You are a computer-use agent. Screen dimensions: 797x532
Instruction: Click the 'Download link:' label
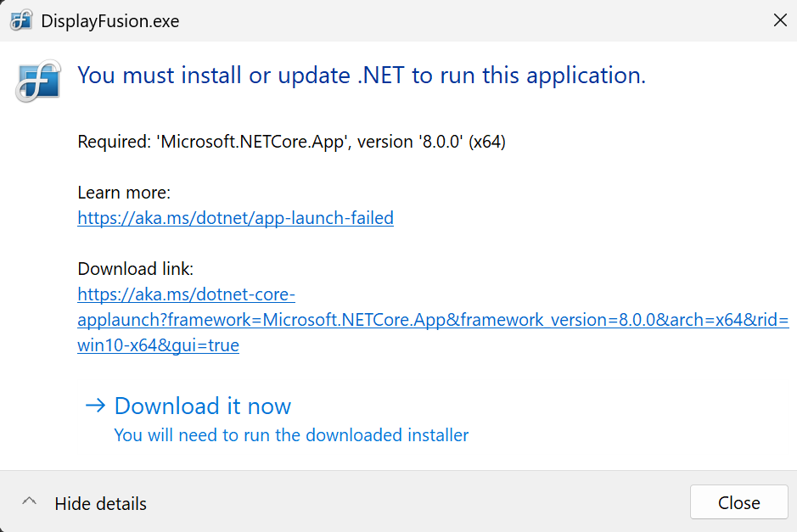[135, 269]
